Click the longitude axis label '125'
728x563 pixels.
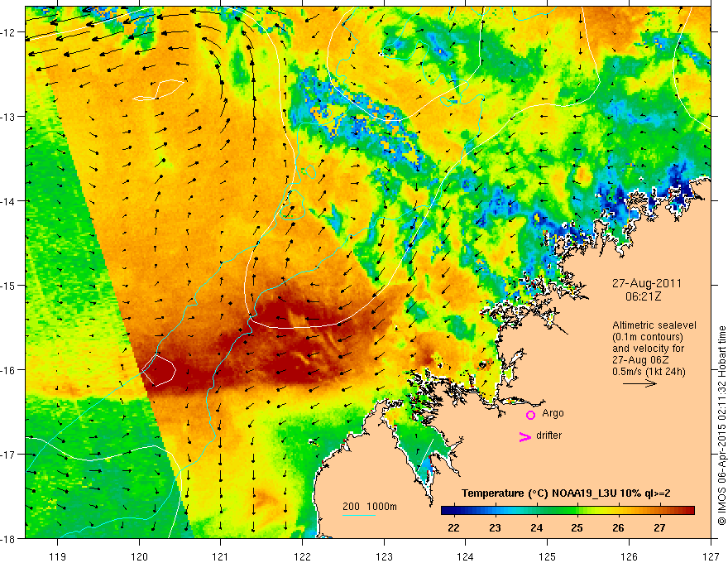click(548, 556)
